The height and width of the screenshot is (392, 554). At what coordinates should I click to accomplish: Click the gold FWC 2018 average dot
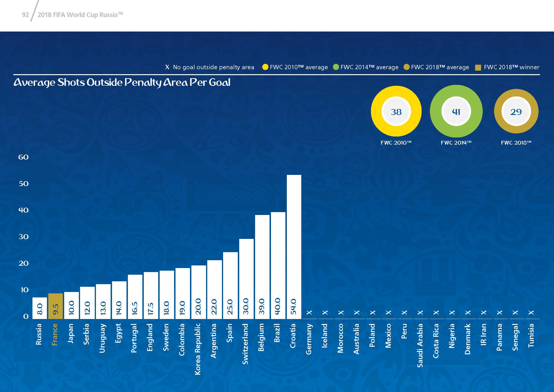pyautogui.click(x=407, y=67)
